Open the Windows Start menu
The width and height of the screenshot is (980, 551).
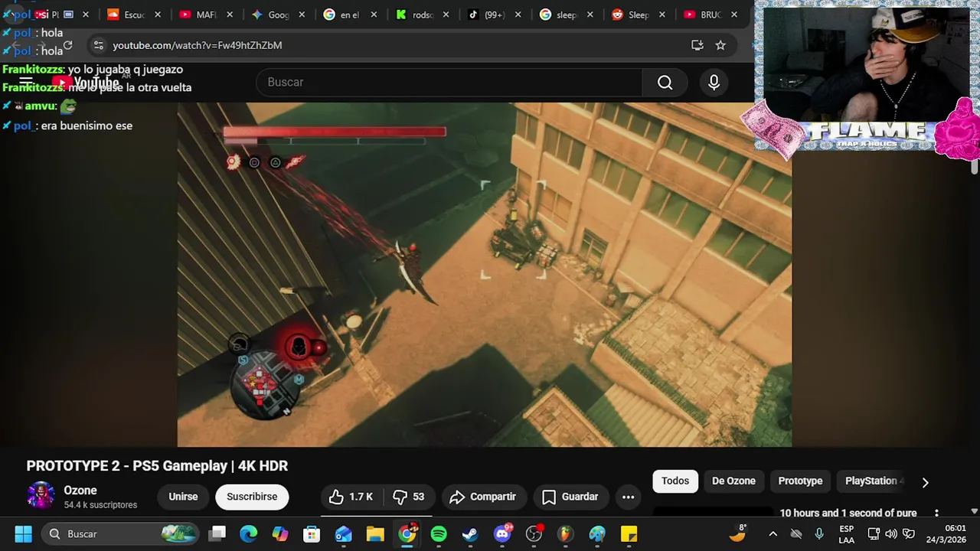pyautogui.click(x=23, y=533)
